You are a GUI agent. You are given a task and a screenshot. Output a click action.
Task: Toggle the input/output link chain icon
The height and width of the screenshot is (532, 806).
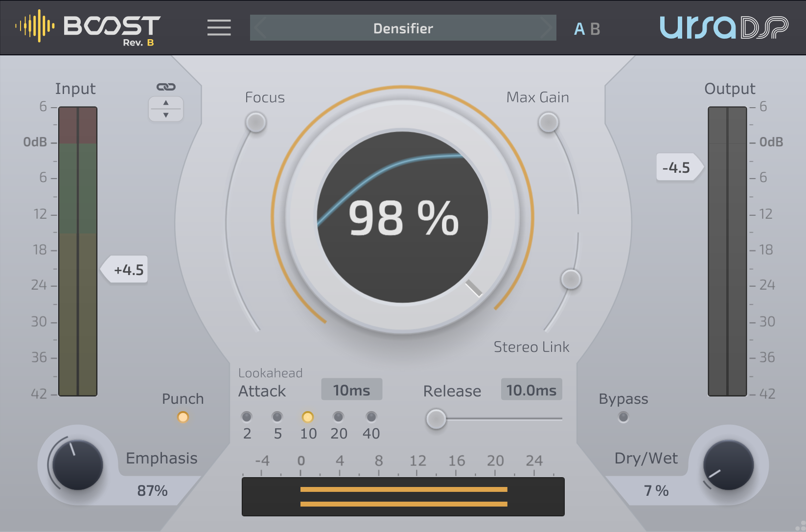(166, 87)
